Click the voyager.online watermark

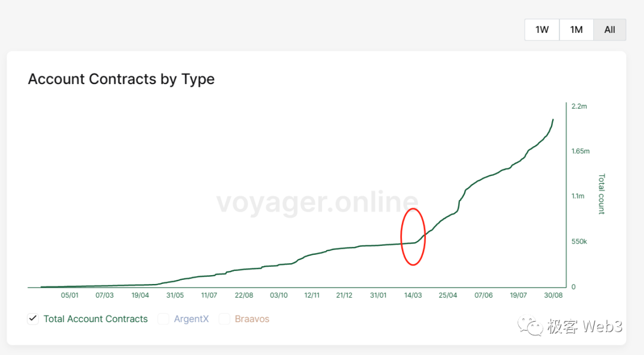coord(317,202)
